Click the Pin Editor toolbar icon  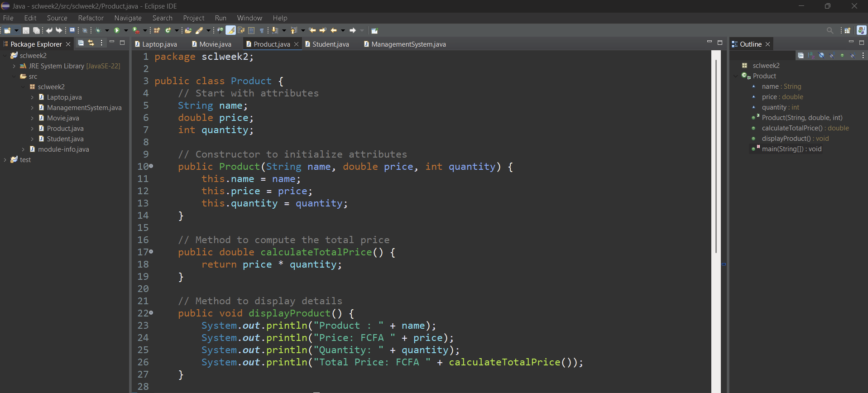[374, 30]
